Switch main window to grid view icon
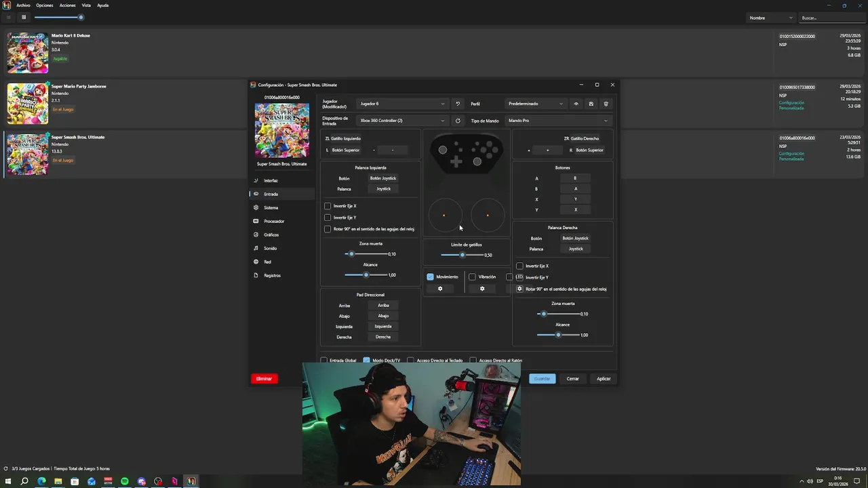The height and width of the screenshot is (488, 868). tap(24, 17)
